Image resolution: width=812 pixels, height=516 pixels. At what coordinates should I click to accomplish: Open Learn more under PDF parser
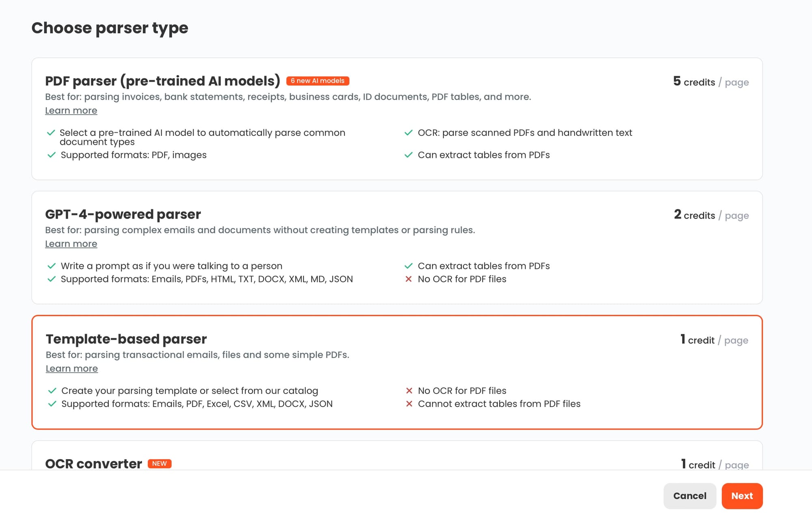pyautogui.click(x=71, y=110)
